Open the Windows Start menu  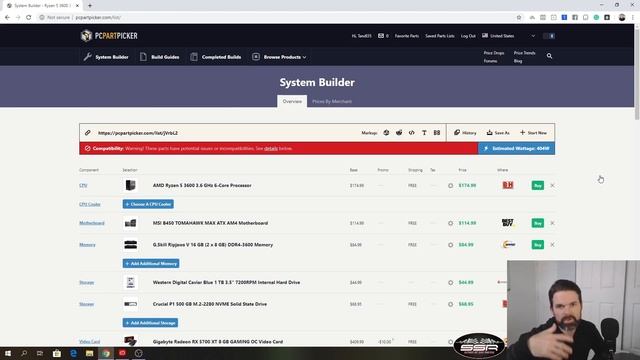point(7,353)
